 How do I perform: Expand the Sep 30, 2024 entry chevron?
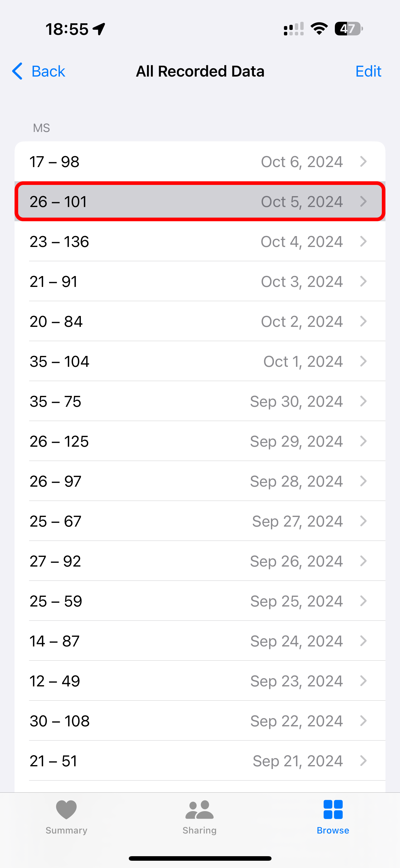click(363, 401)
